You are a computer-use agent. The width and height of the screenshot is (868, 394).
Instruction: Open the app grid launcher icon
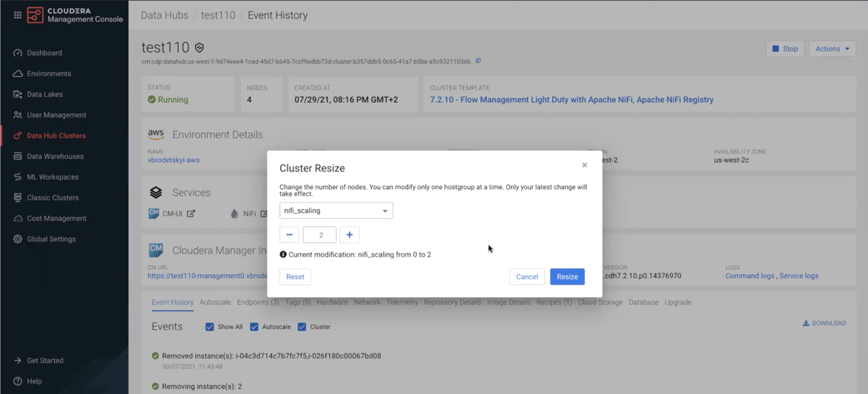17,15
